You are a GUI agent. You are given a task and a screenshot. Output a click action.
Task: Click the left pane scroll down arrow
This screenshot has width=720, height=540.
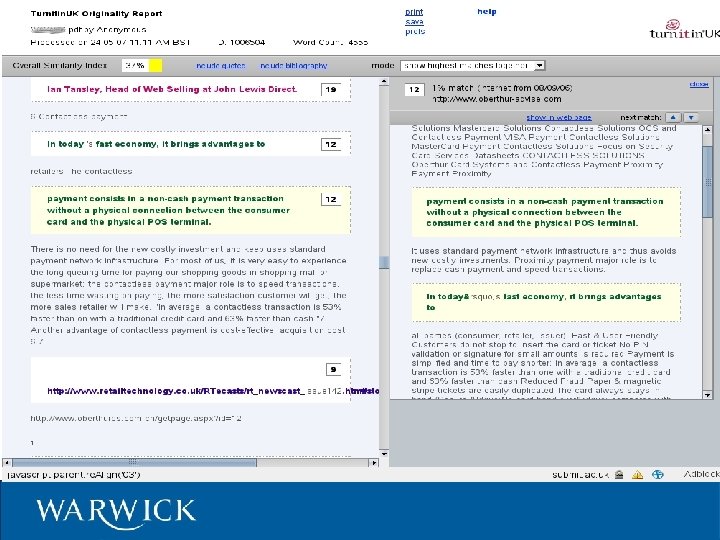tap(384, 454)
